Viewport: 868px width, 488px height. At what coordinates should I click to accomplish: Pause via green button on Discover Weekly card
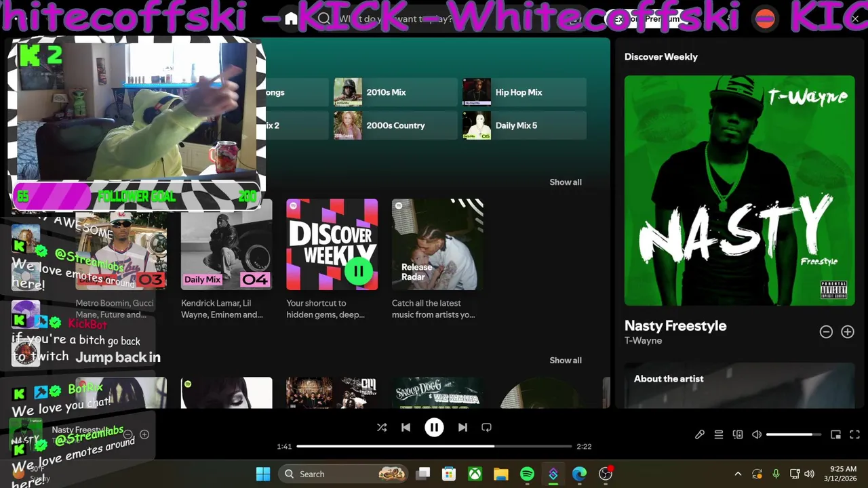pyautogui.click(x=359, y=271)
